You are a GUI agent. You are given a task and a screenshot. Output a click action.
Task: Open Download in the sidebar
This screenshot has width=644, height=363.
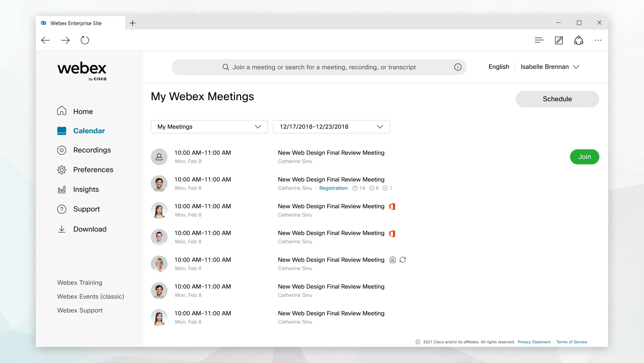click(90, 229)
